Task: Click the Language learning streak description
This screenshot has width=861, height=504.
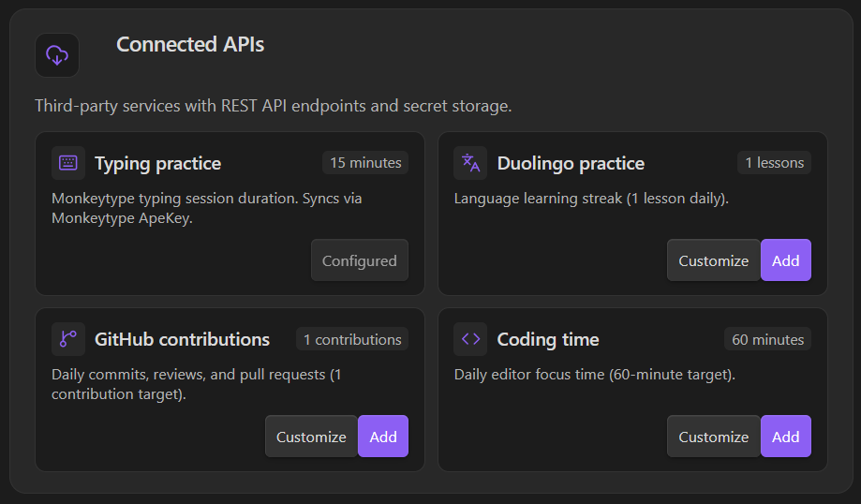Action: [x=591, y=199]
